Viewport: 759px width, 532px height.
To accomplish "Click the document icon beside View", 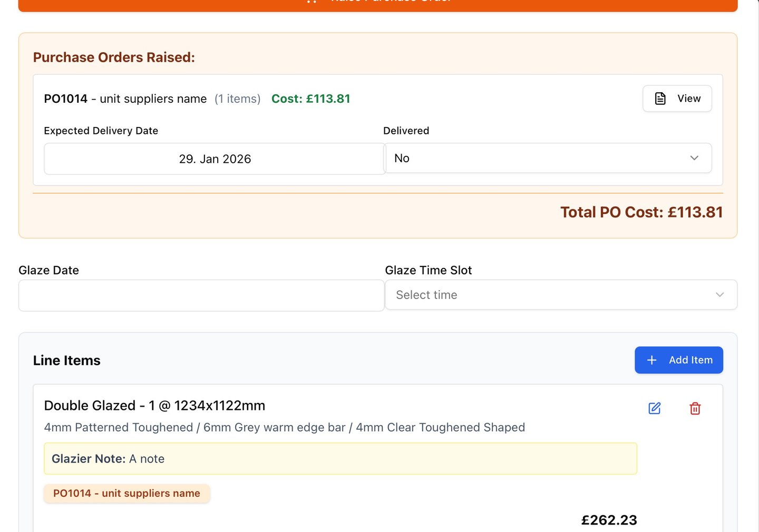I will [660, 98].
